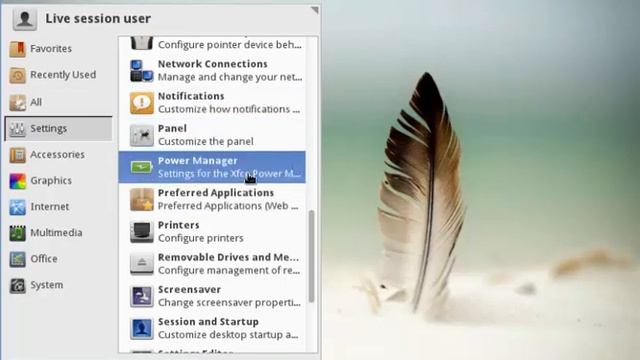This screenshot has height=360, width=640.
Task: Open the Office category label
Action: pos(44,259)
